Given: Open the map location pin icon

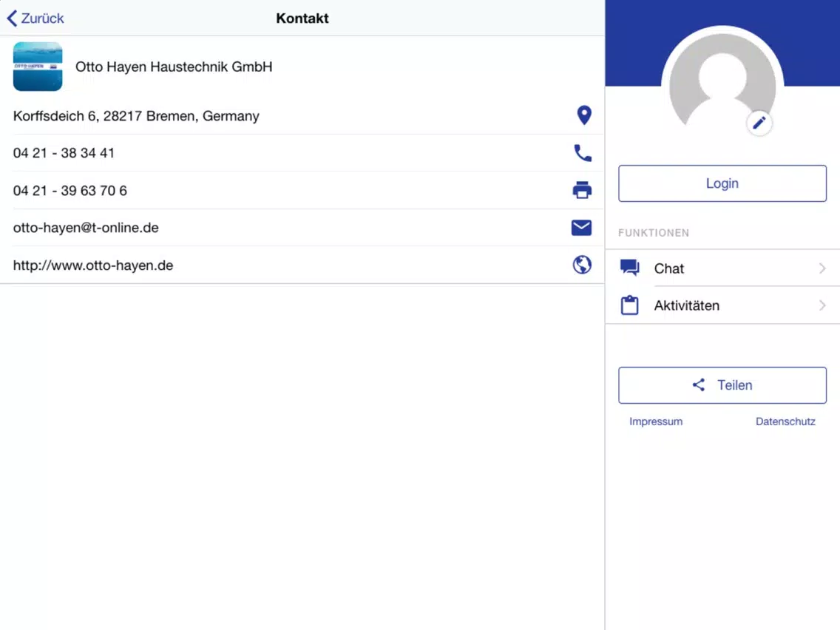Looking at the screenshot, I should pos(584,115).
